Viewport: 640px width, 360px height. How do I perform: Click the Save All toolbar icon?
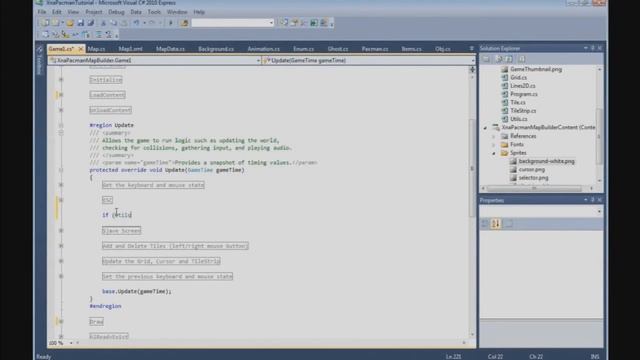[91, 23]
